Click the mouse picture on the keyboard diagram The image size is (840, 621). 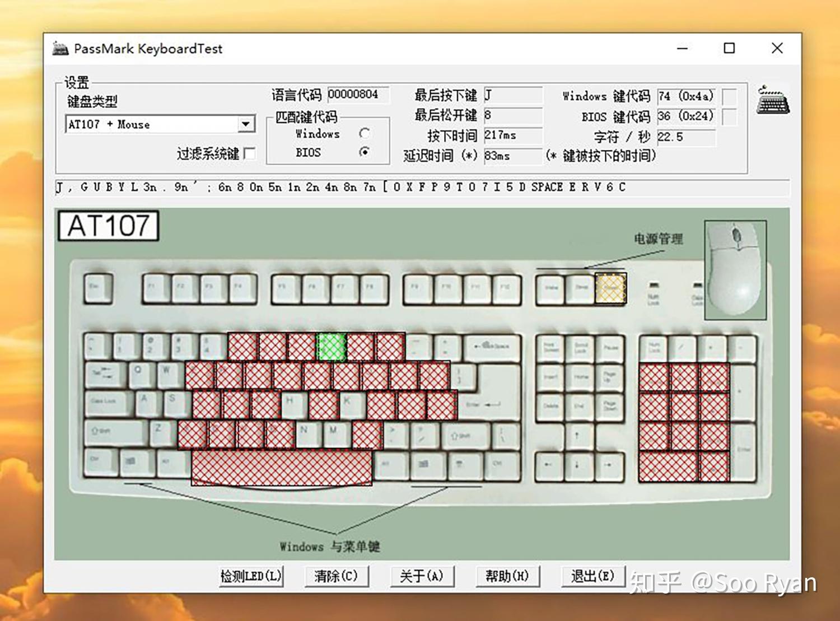point(735,270)
